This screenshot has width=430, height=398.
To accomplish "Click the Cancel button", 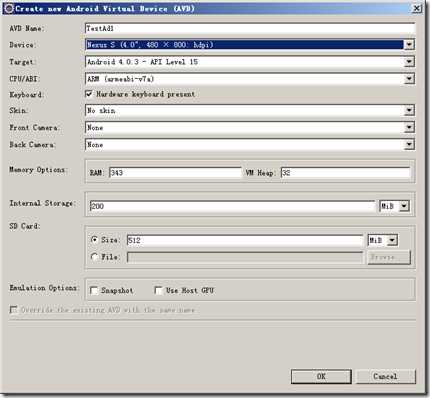I will click(386, 376).
